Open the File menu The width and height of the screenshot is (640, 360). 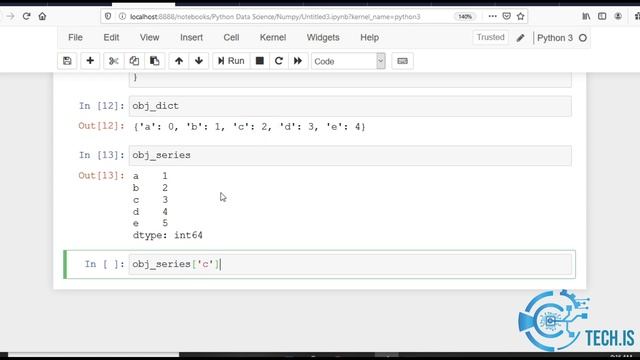tap(75, 38)
